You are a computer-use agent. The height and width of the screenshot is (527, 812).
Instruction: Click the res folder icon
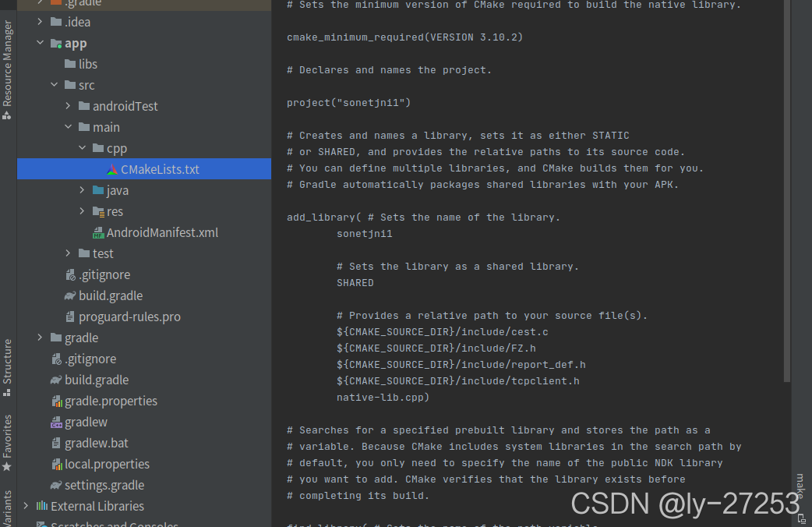click(98, 212)
